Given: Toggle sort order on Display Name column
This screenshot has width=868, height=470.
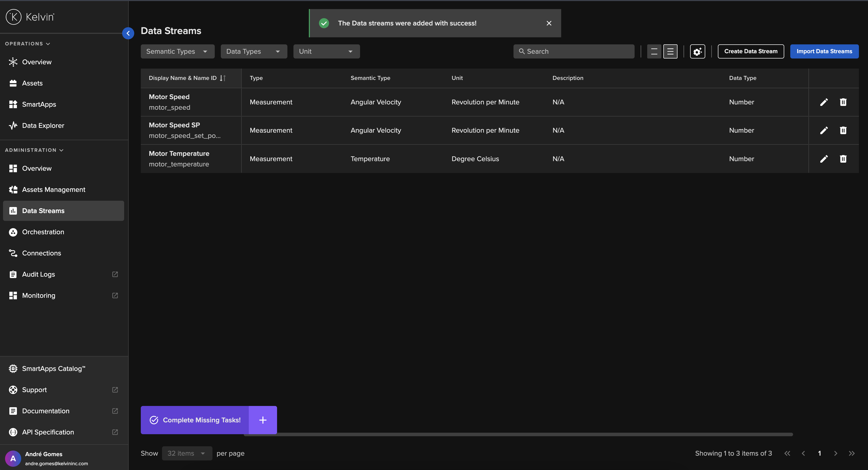Looking at the screenshot, I should pyautogui.click(x=223, y=78).
